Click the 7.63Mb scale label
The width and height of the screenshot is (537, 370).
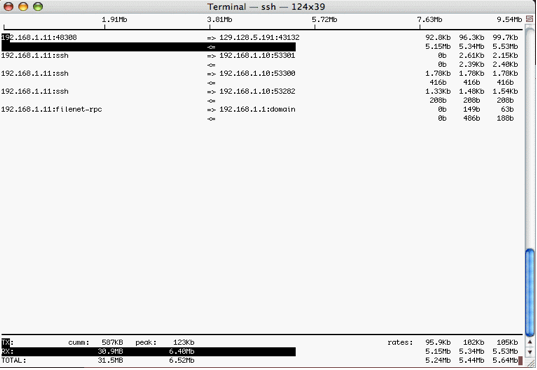tap(430, 20)
